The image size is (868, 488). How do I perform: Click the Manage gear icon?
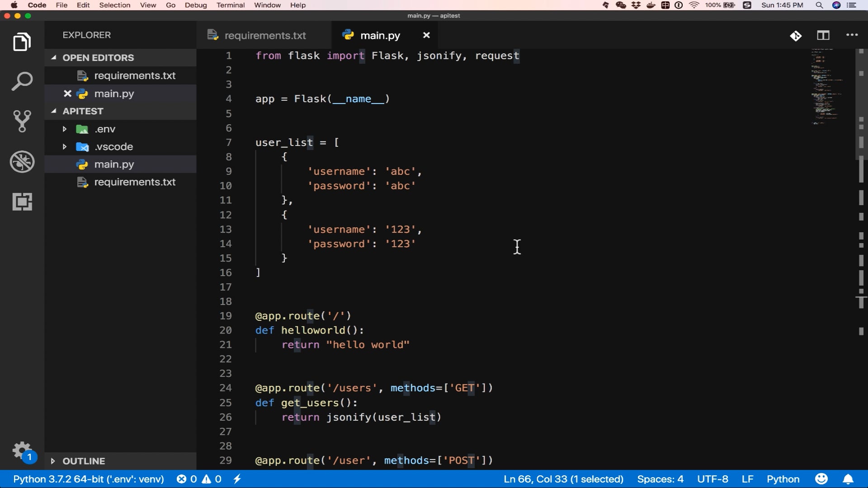click(22, 450)
